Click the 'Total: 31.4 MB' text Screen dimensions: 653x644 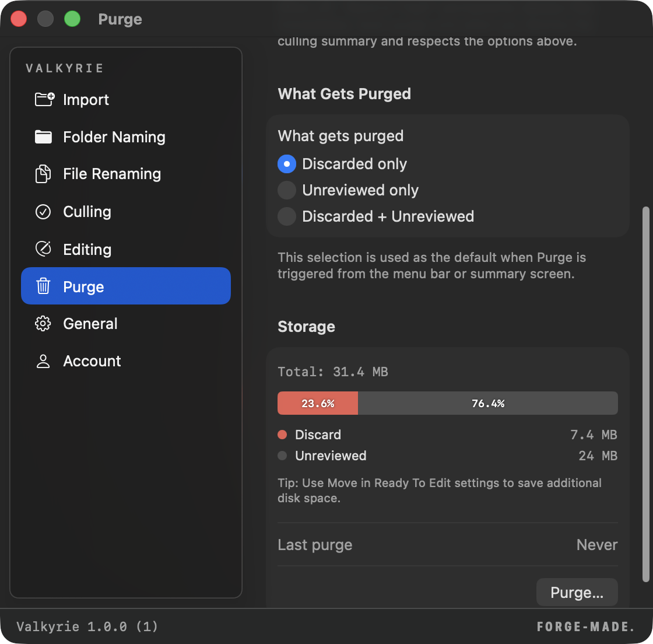(333, 372)
